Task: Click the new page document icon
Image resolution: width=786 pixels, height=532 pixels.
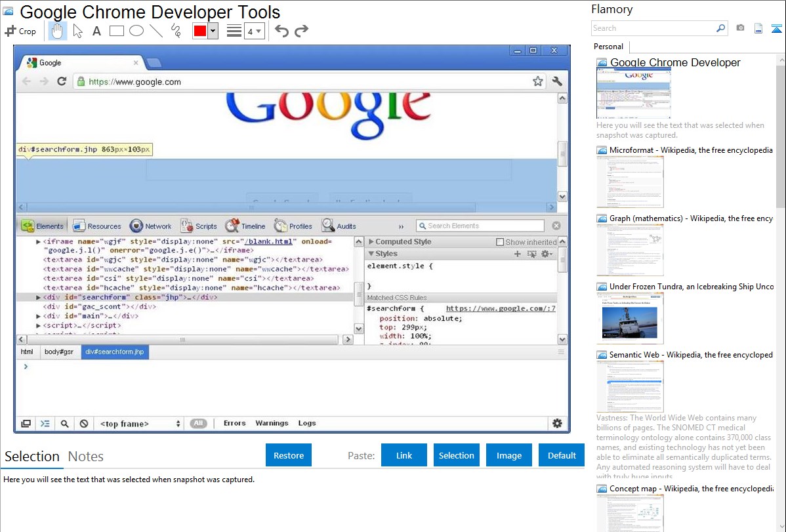Action: [x=758, y=28]
